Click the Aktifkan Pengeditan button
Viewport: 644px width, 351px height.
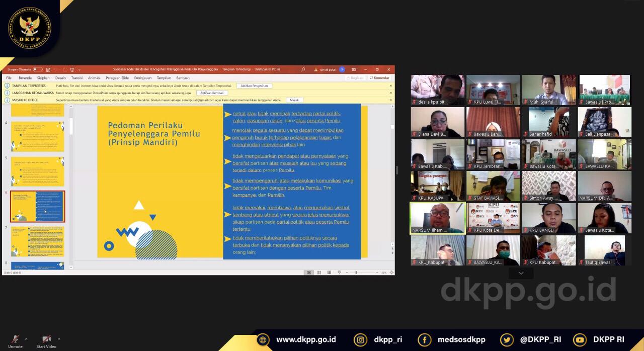[x=255, y=85]
